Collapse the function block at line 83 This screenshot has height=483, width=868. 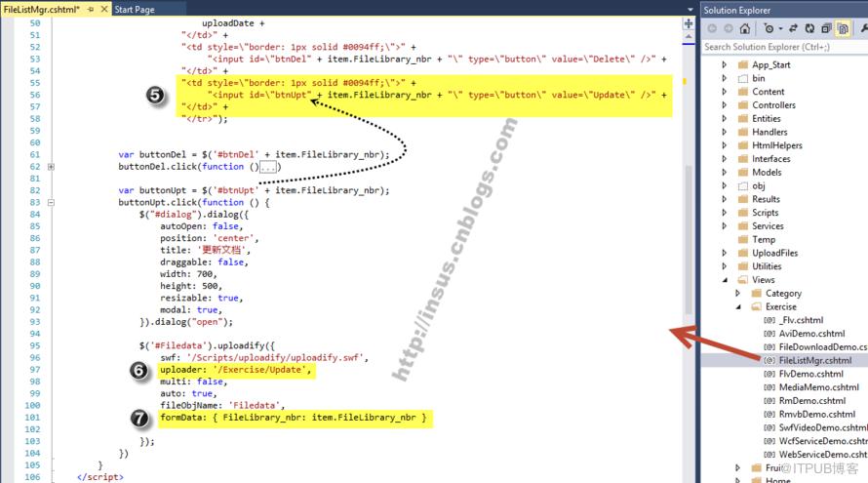coord(51,202)
